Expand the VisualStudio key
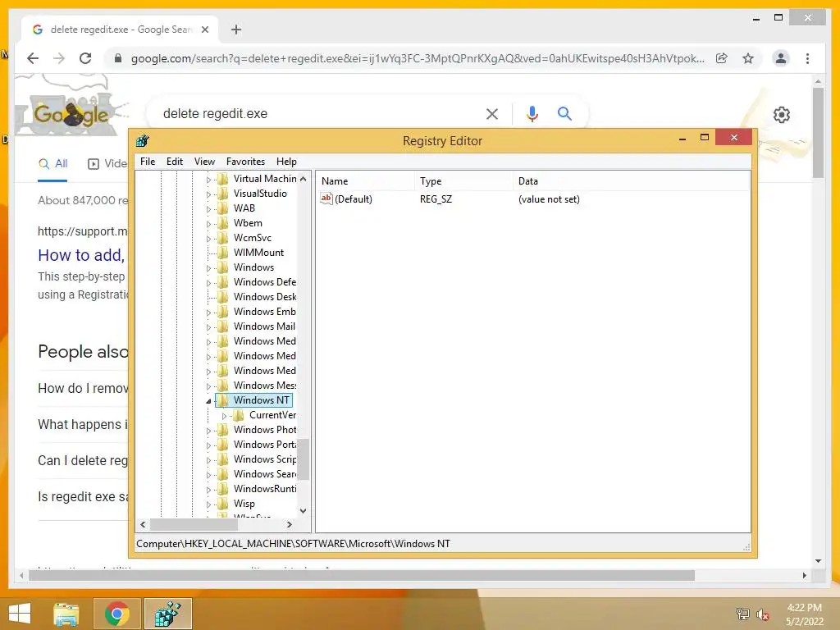Image resolution: width=840 pixels, height=630 pixels. pyautogui.click(x=208, y=194)
